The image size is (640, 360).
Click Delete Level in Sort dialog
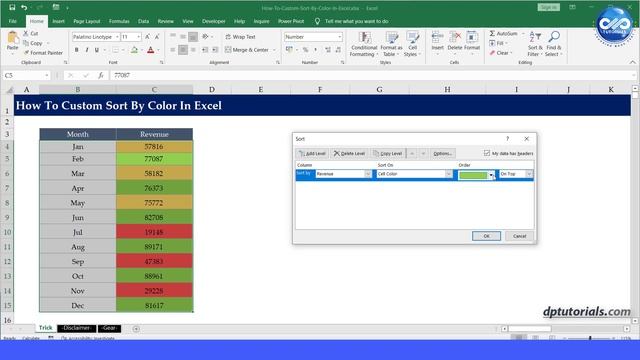point(349,153)
